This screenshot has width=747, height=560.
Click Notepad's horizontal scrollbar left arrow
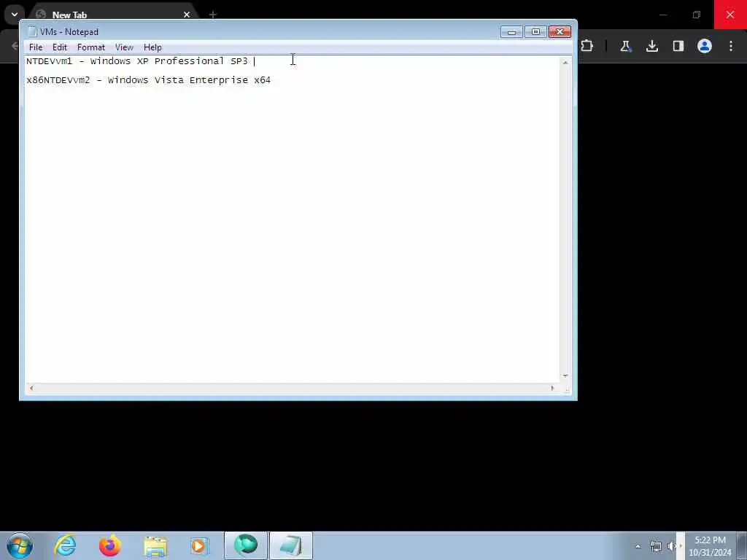(x=31, y=388)
